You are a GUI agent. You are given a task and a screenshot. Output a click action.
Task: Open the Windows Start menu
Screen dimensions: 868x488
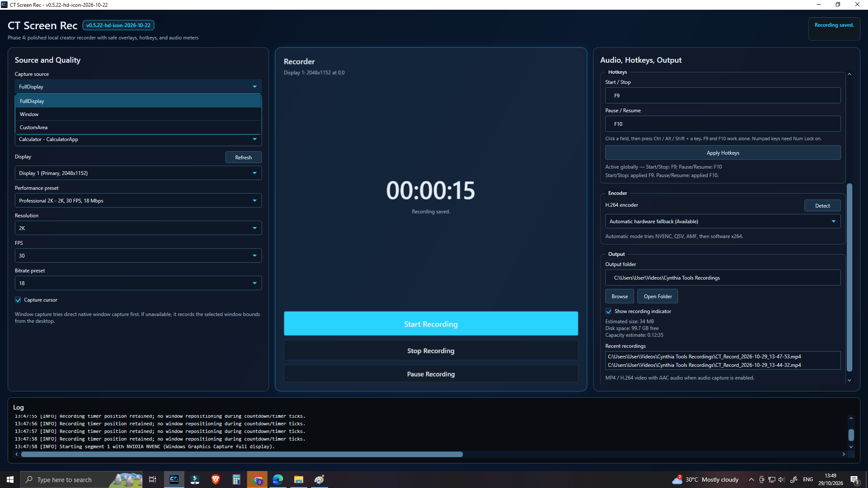point(10,480)
